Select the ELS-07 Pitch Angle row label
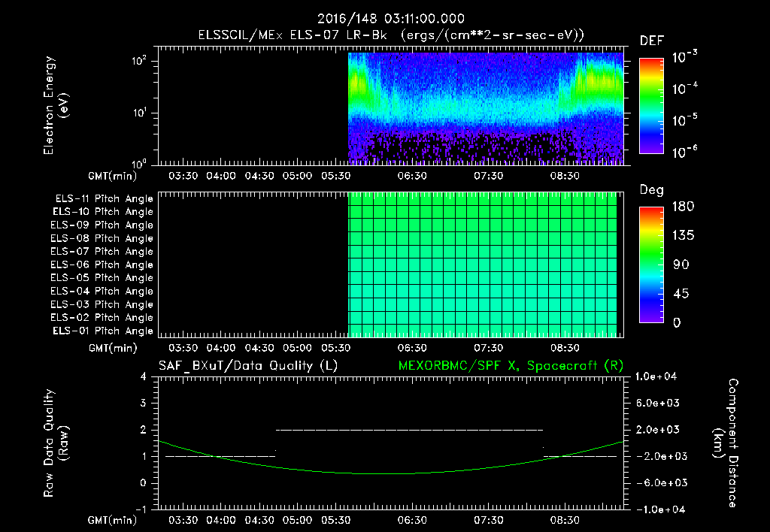This screenshot has width=770, height=532. 102,252
